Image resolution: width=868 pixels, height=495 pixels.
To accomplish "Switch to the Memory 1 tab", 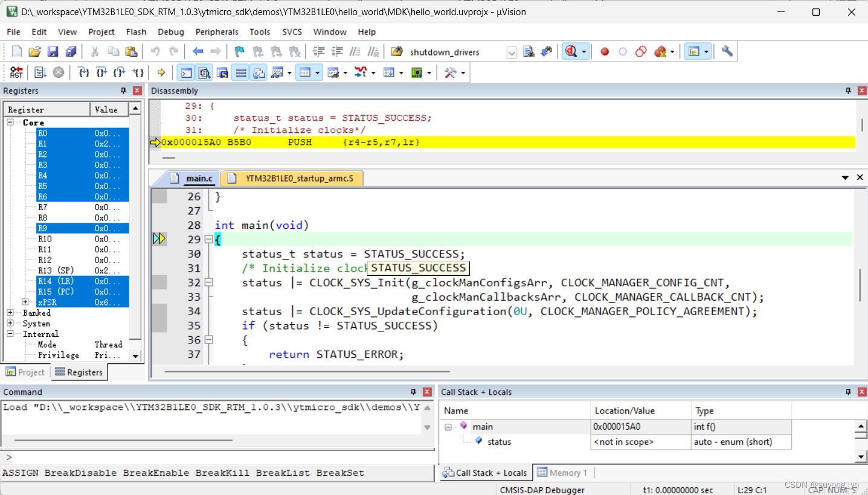I will tap(562, 473).
